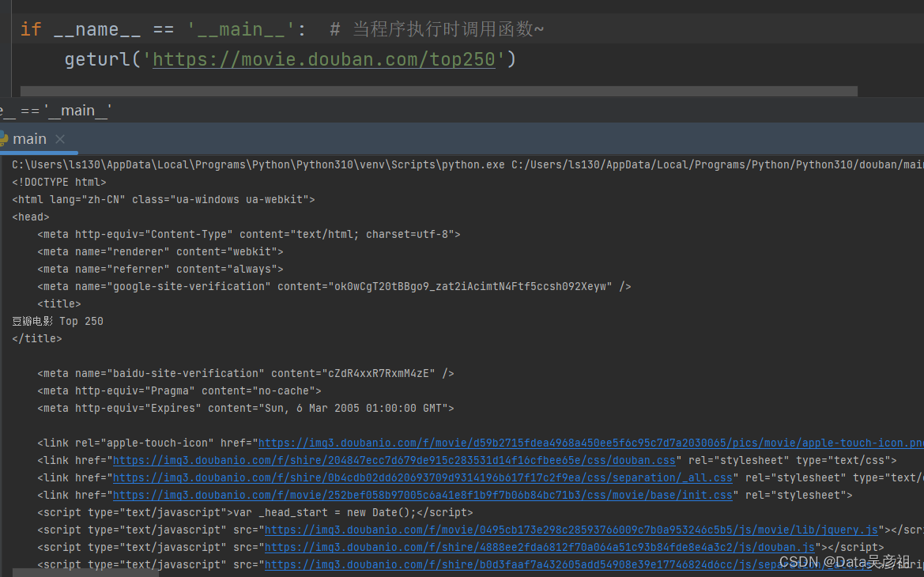Click the 豆瓣电影 Top 250 title text

click(x=58, y=321)
